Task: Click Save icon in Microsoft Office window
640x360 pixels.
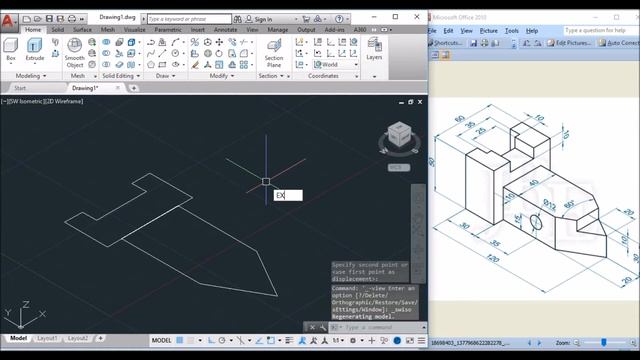Action: click(473, 43)
